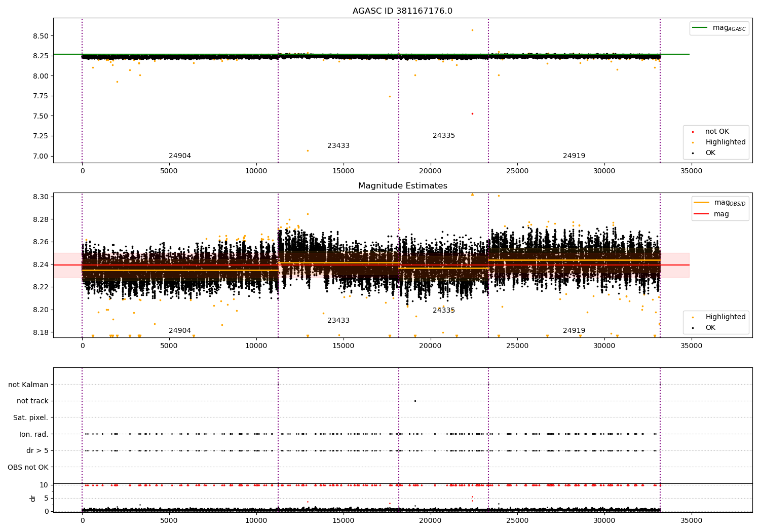Screen dimensions: 760x532
Task: Click the 'not track' axis label
Action: (32, 401)
